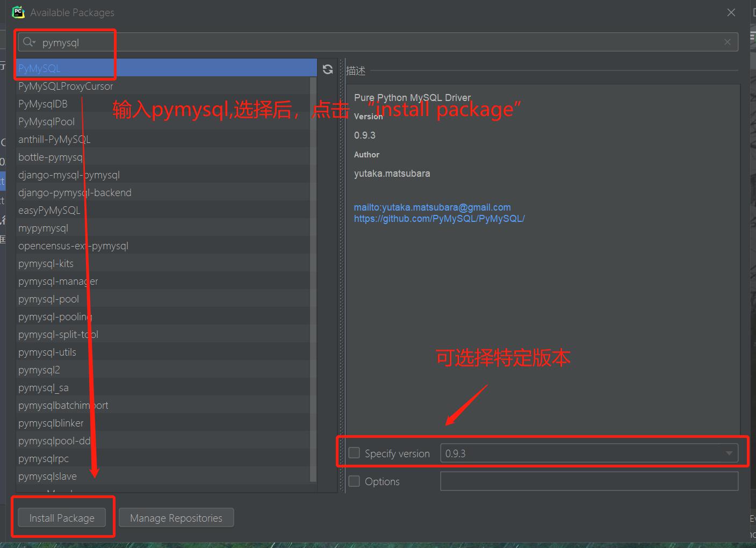Select pymysqlslave package
The height and width of the screenshot is (548, 756).
point(163,476)
